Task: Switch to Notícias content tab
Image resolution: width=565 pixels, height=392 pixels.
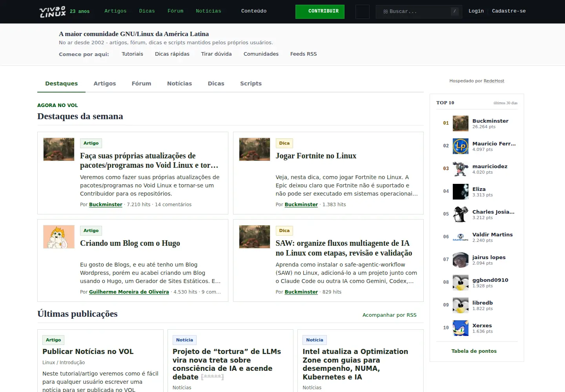Action: [x=179, y=83]
